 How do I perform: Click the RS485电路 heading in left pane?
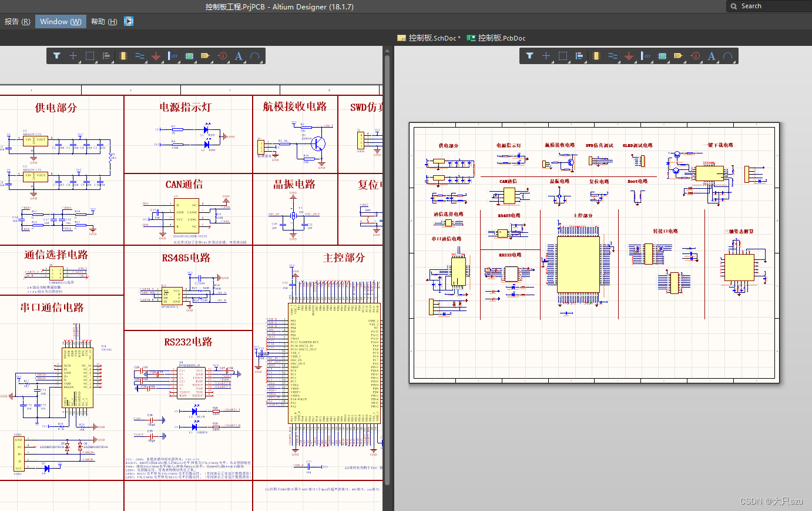point(186,258)
